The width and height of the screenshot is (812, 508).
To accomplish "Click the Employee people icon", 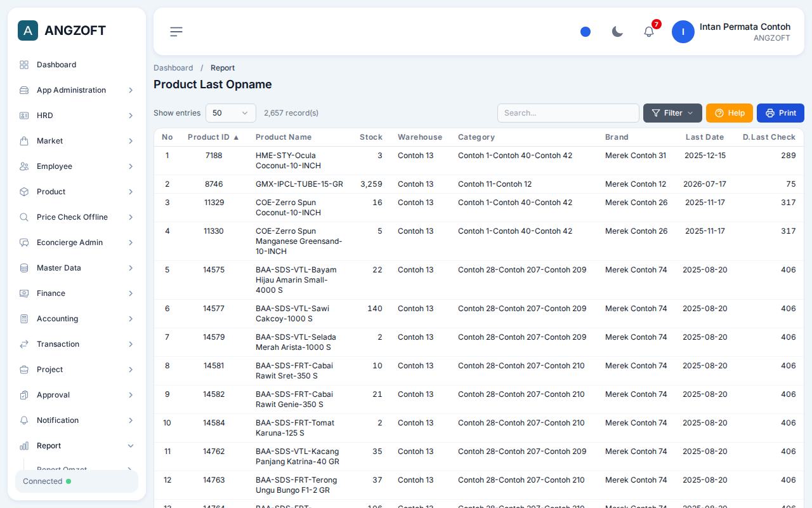I will (x=24, y=166).
